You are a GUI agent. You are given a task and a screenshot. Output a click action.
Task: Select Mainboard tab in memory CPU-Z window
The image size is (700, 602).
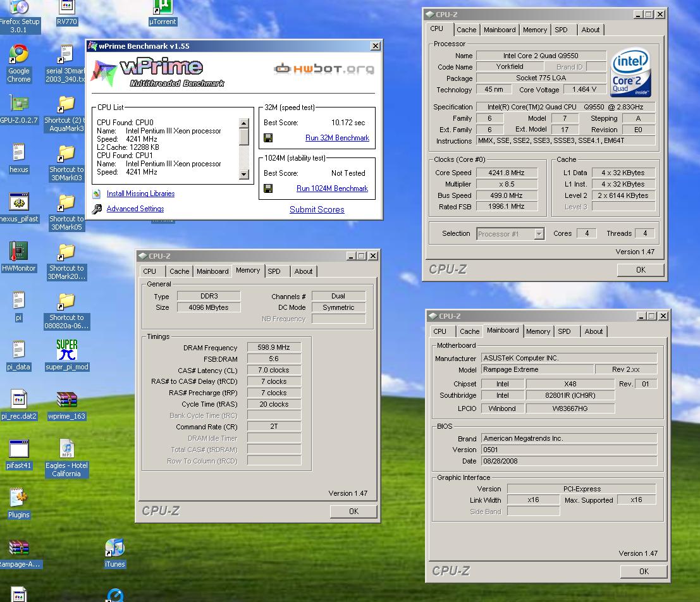(x=212, y=271)
